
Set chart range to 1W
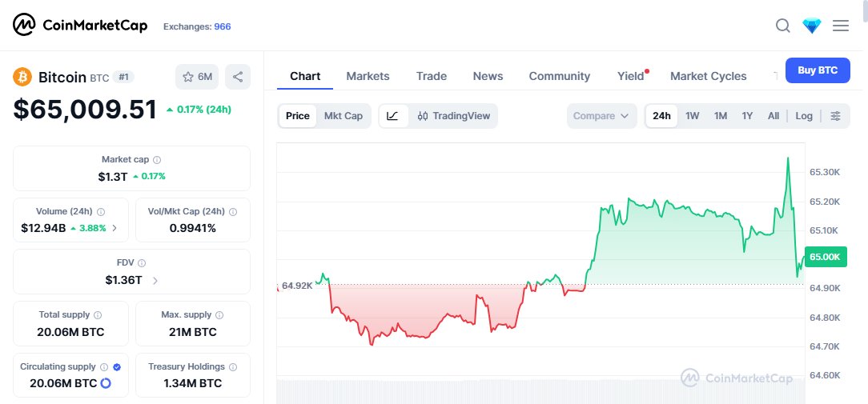(x=692, y=116)
